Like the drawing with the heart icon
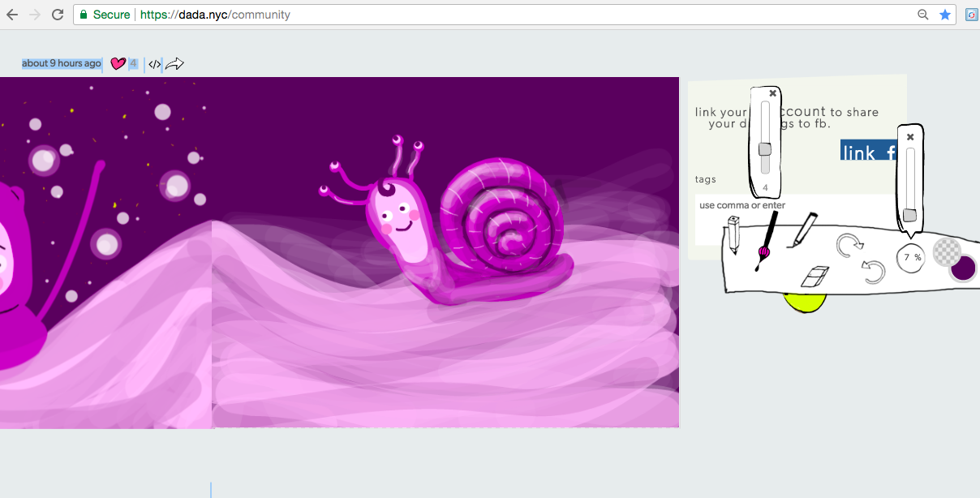 point(118,63)
